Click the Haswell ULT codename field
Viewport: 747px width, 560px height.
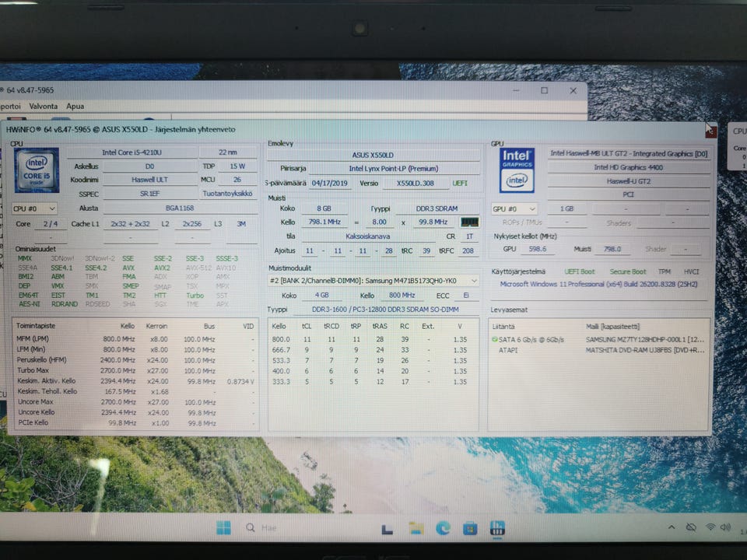point(149,180)
